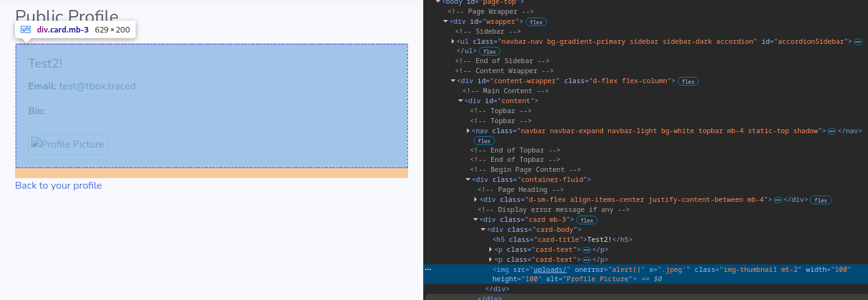Screen dimensions: 868x300
Task: Click the Back to your profile link
Action: [58, 186]
